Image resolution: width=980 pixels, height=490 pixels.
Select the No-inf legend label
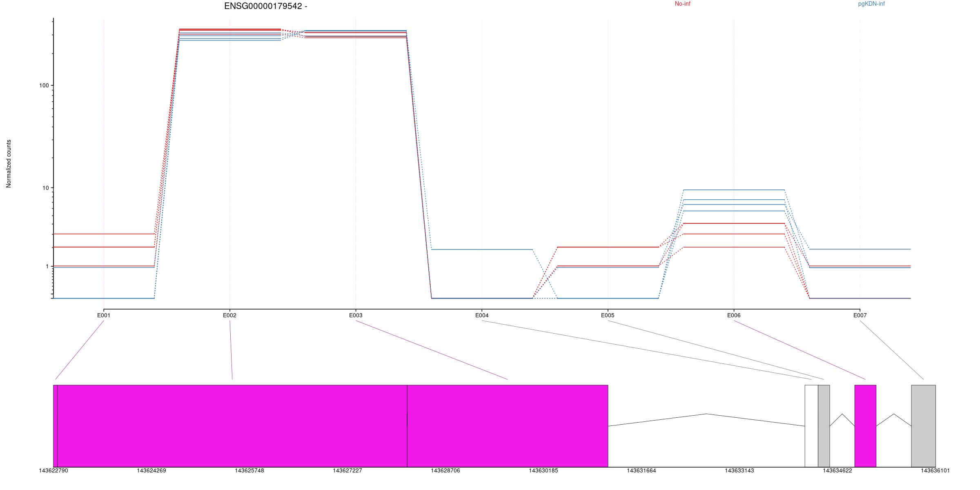point(682,4)
